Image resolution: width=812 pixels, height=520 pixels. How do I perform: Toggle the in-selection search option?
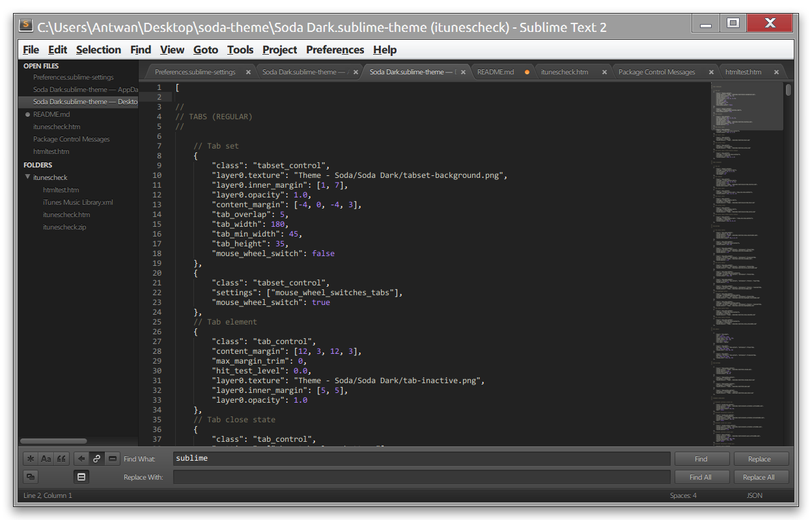click(112, 459)
